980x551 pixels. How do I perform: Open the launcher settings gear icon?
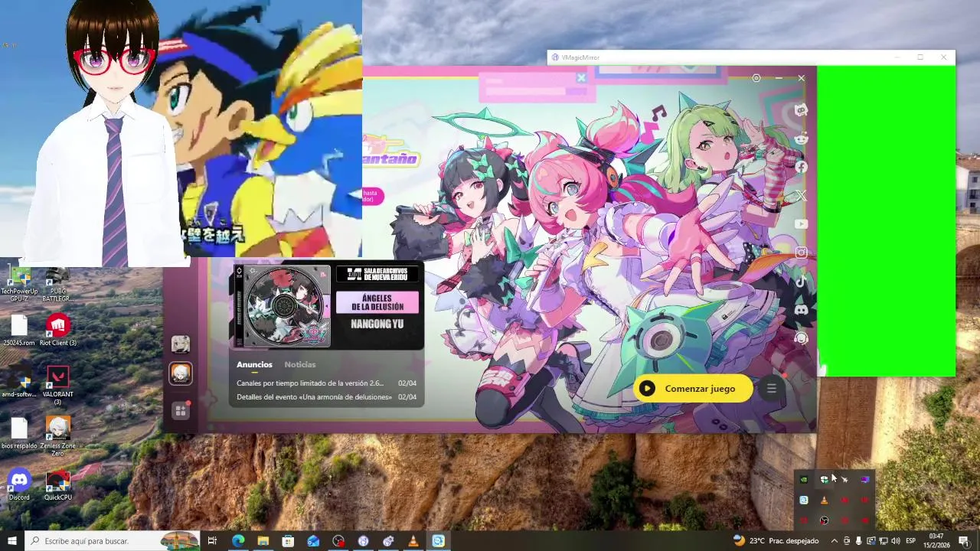coord(756,78)
